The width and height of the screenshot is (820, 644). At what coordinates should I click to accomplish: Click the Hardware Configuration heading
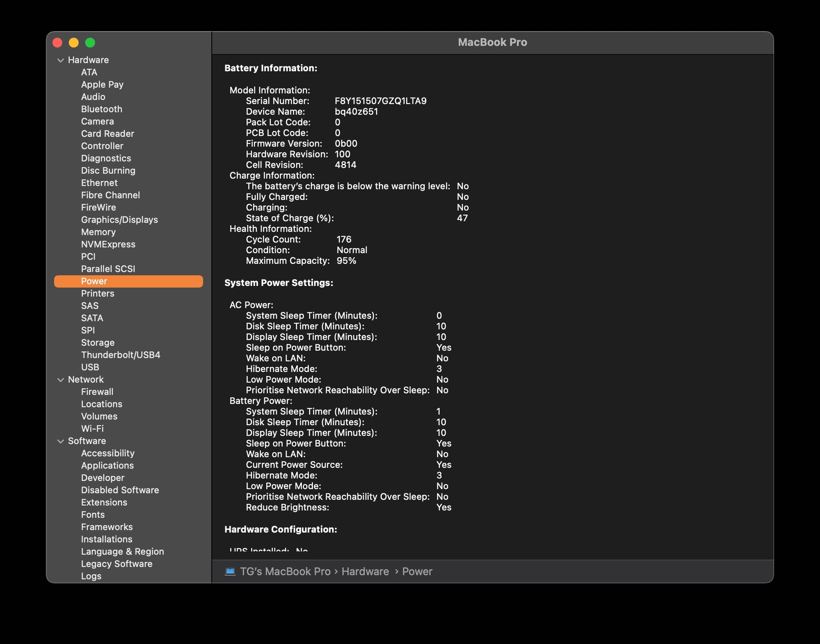(x=281, y=529)
